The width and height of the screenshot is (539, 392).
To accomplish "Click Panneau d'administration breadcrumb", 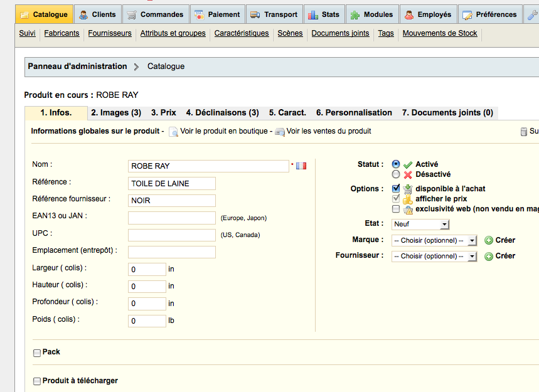I will (x=77, y=66).
